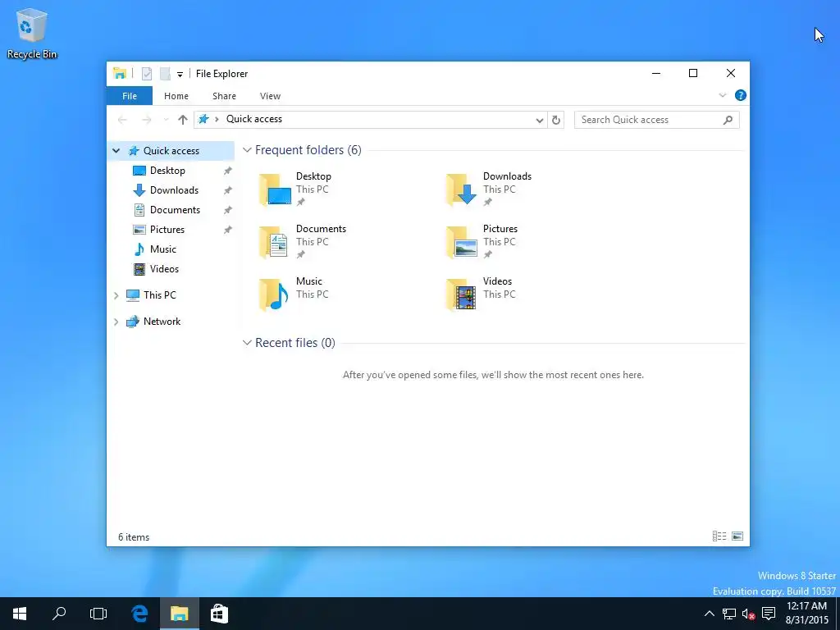Show hidden tray icons chevron

709,614
